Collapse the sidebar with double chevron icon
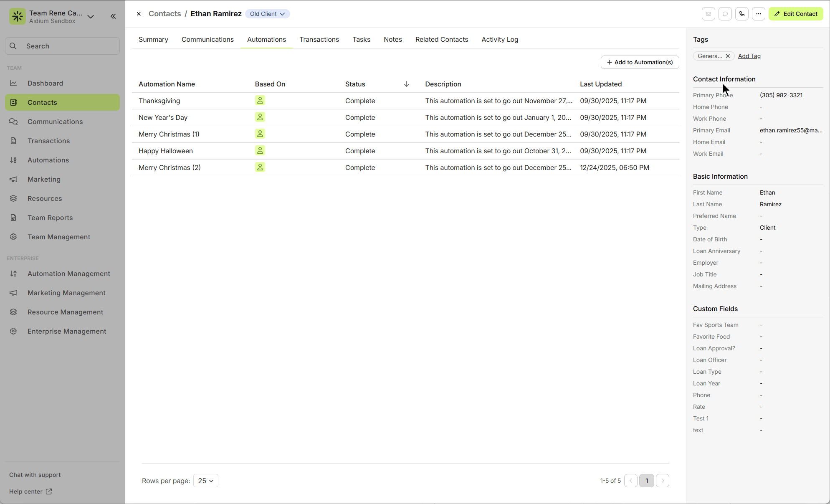This screenshot has height=504, width=830. pos(113,16)
